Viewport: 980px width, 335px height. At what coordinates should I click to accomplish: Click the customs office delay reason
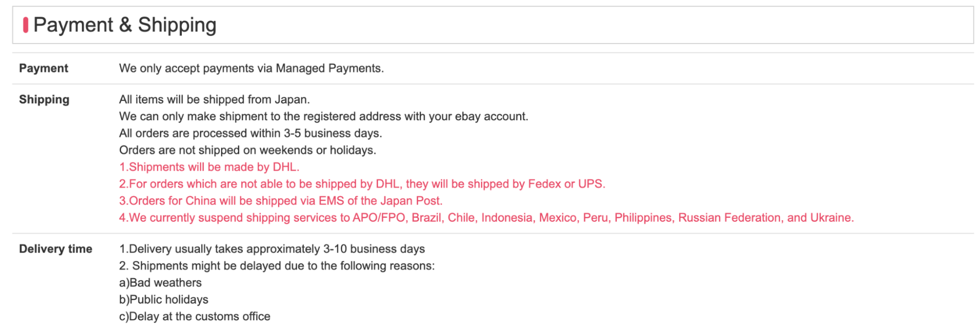[x=195, y=317]
